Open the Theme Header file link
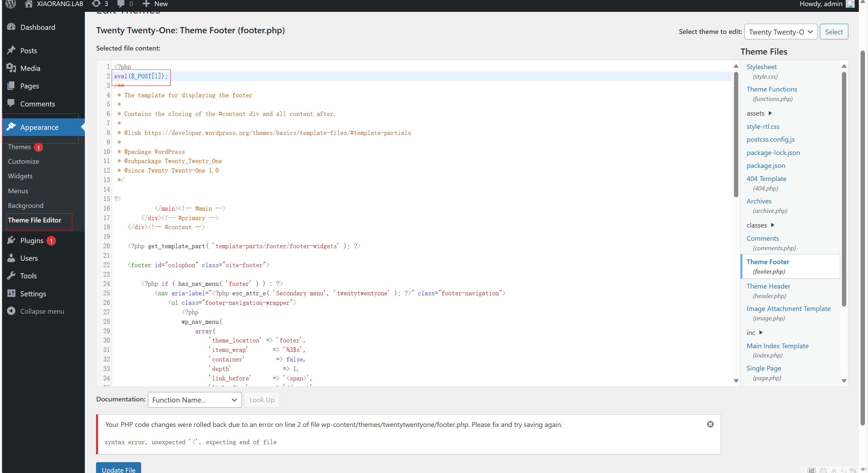The width and height of the screenshot is (868, 473). point(768,286)
